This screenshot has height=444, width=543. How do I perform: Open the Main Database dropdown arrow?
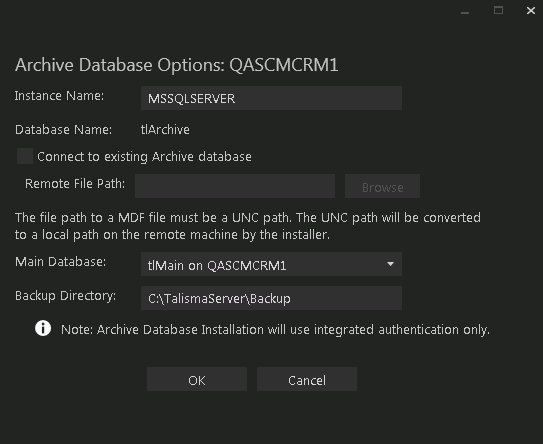(x=390, y=264)
